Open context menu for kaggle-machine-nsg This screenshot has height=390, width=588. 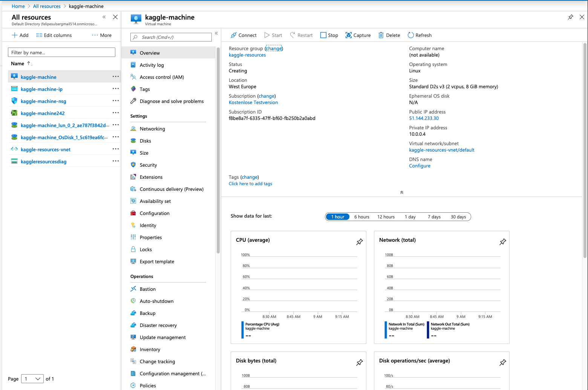tap(116, 101)
